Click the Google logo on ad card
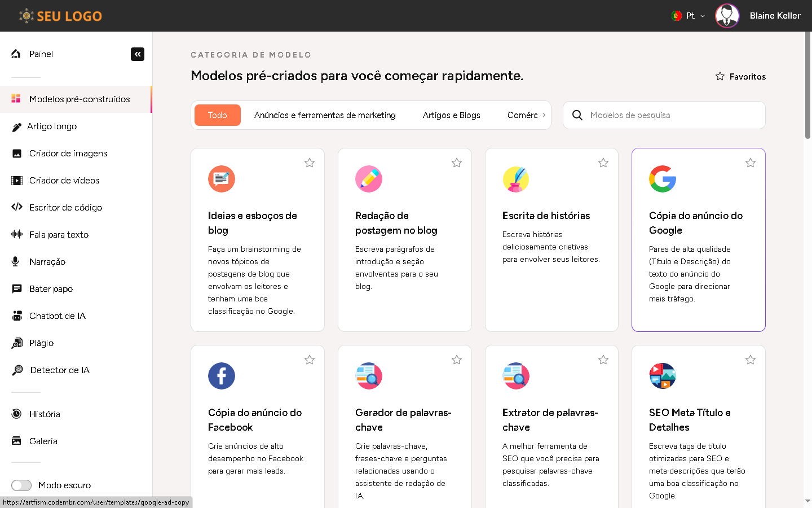Viewport: 812px width, 508px height. (x=662, y=179)
